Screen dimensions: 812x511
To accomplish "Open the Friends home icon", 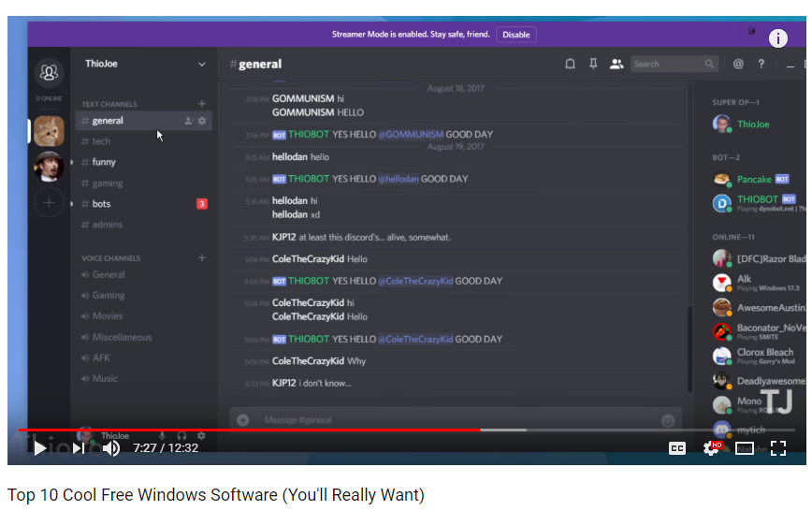I will [x=50, y=72].
